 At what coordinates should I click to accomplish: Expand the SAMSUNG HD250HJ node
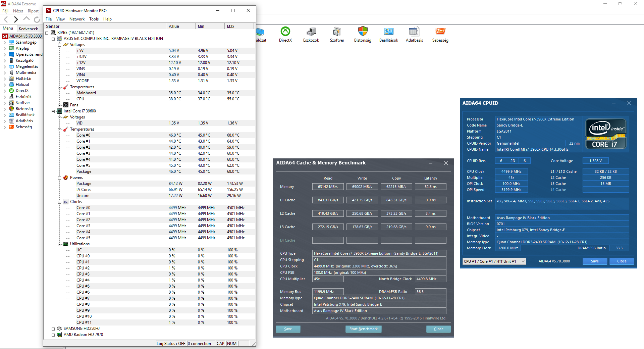[53, 329]
